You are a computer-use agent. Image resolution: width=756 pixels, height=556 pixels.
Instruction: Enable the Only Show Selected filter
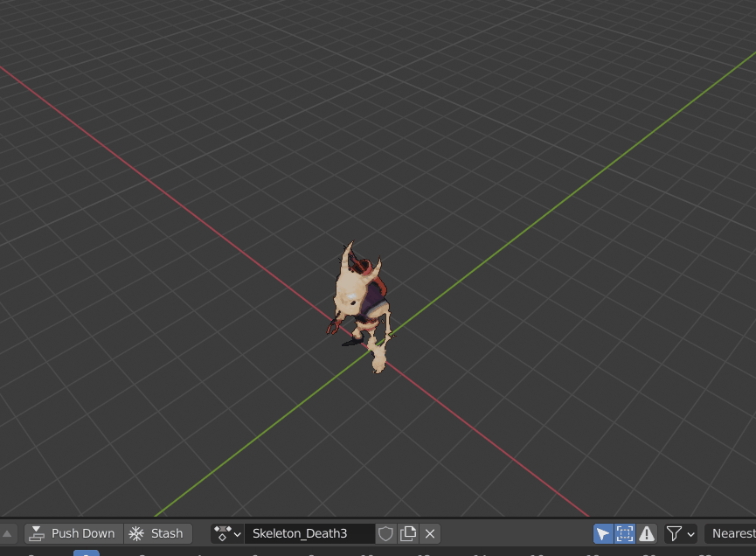[604, 533]
